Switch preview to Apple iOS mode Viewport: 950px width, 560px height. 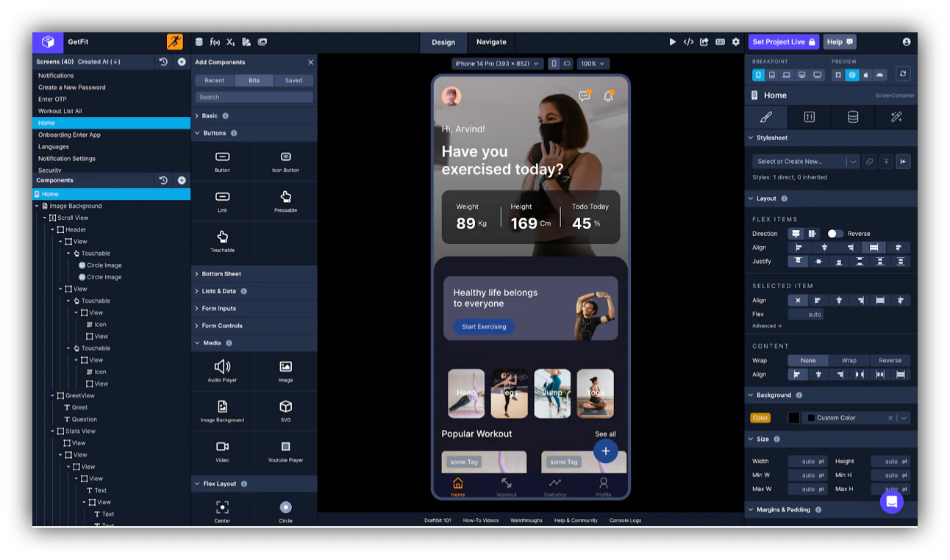(865, 75)
